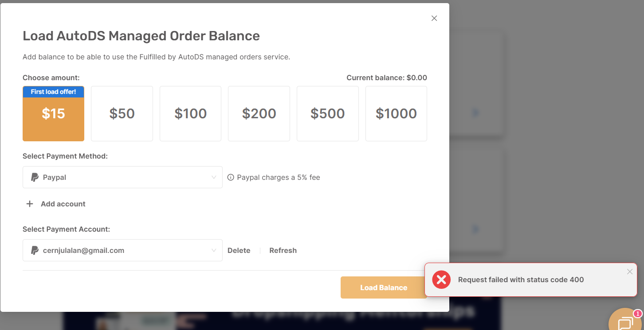
Task: Choose the $100 amount option
Action: (x=190, y=114)
